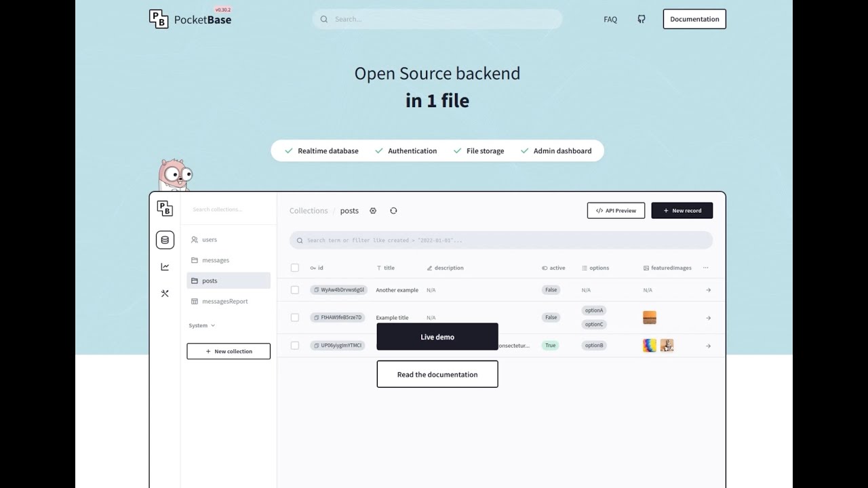Sort by the title column header
This screenshot has width=868, height=488.
pos(385,268)
